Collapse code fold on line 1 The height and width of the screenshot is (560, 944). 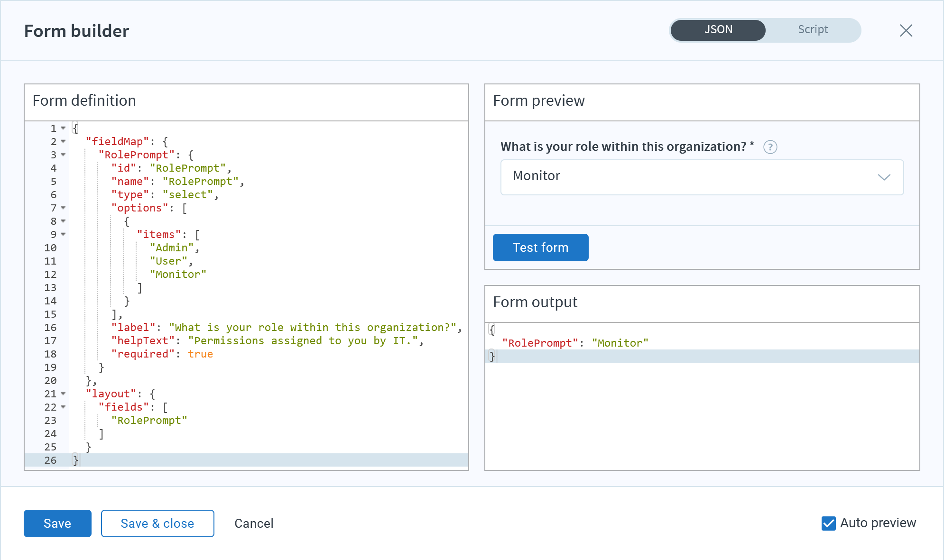[x=63, y=128]
